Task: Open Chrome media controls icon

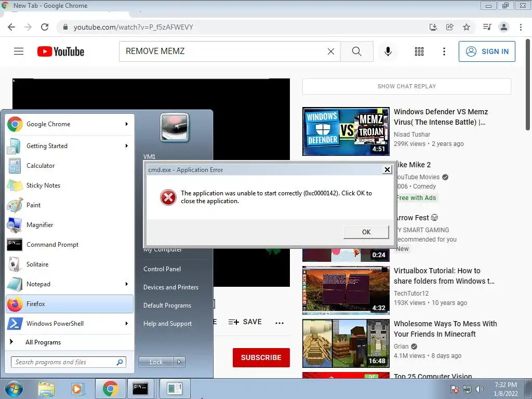Action: point(487,27)
